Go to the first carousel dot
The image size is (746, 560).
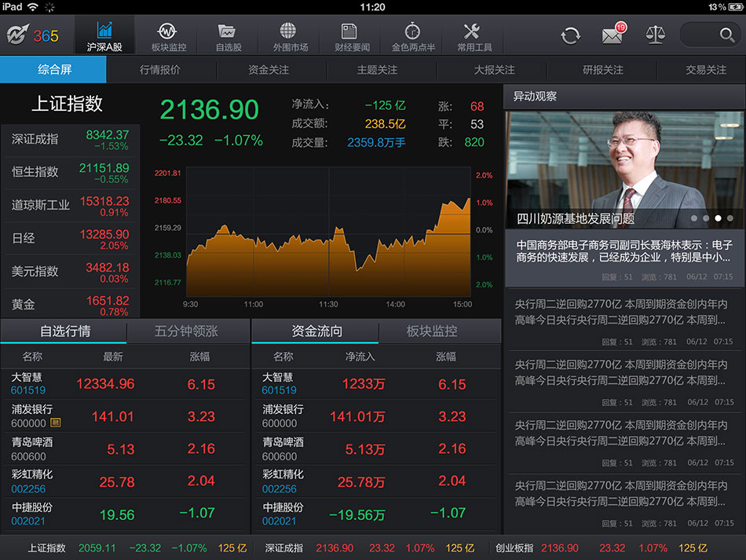coord(694,218)
